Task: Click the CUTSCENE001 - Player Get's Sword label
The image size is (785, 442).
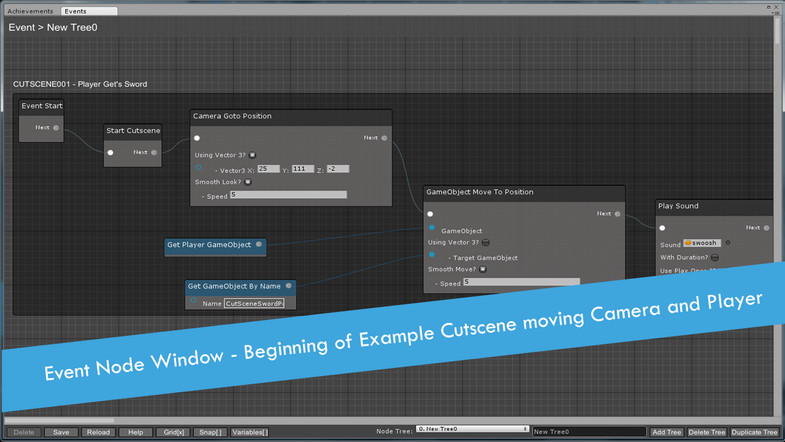Action: (x=80, y=84)
